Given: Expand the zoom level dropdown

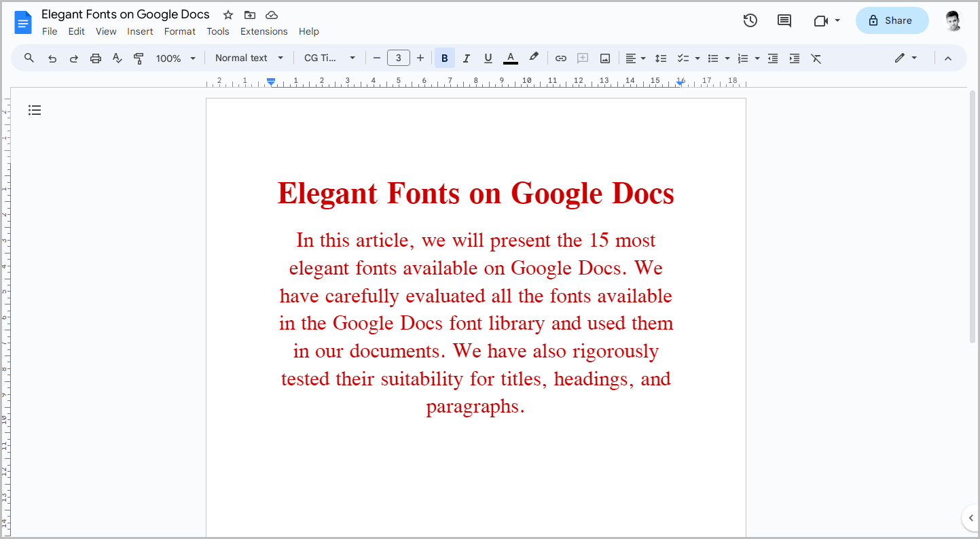Looking at the screenshot, I should pos(175,58).
